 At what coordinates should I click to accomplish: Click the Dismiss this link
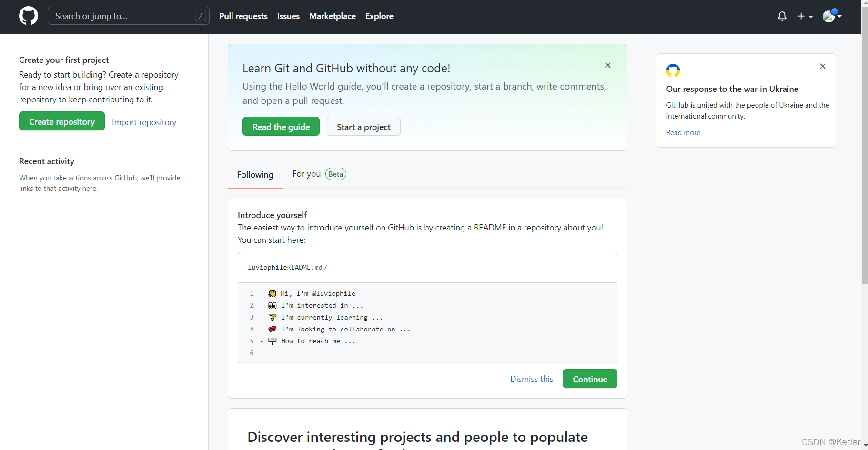[x=532, y=379]
